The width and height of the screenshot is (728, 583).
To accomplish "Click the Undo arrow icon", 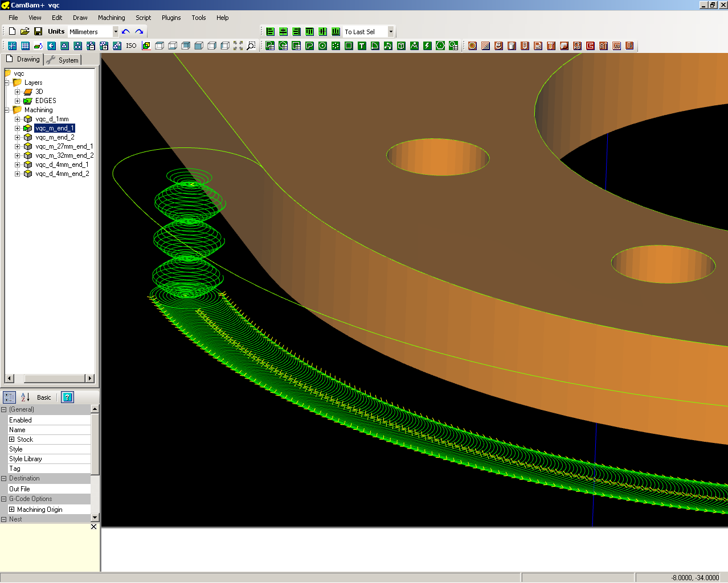I will pyautogui.click(x=126, y=32).
